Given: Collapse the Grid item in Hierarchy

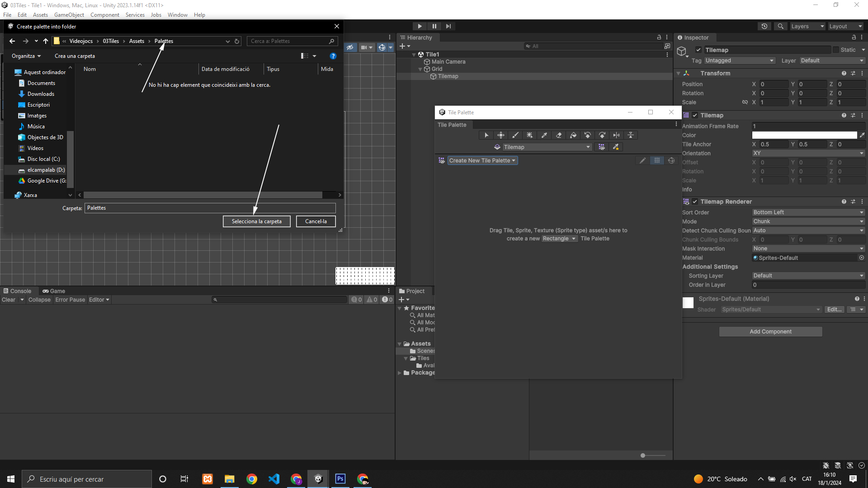Looking at the screenshot, I should tap(420, 69).
